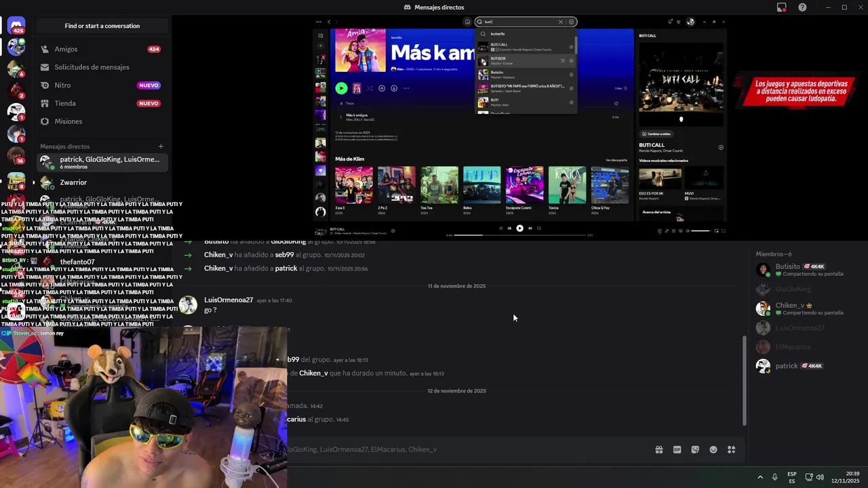This screenshot has height=488, width=868.
Task: View GloGloKing in members list
Action: [807, 289]
